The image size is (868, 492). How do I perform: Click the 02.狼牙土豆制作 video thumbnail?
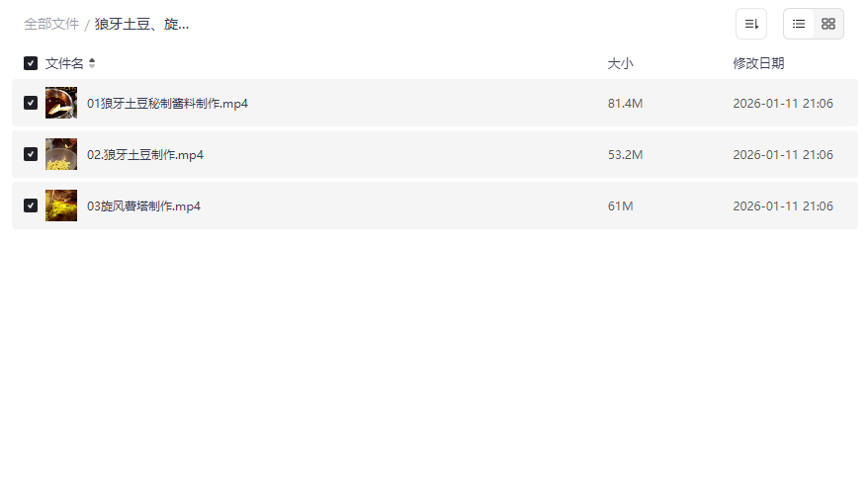[61, 154]
